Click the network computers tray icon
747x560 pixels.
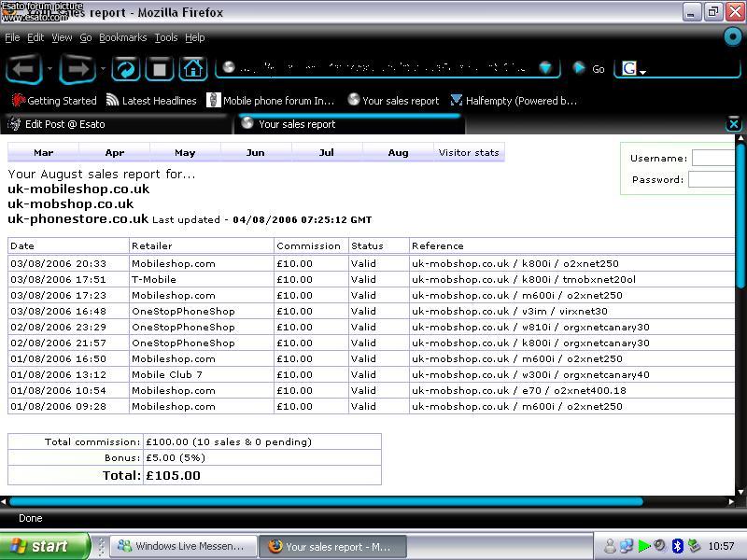click(x=627, y=546)
